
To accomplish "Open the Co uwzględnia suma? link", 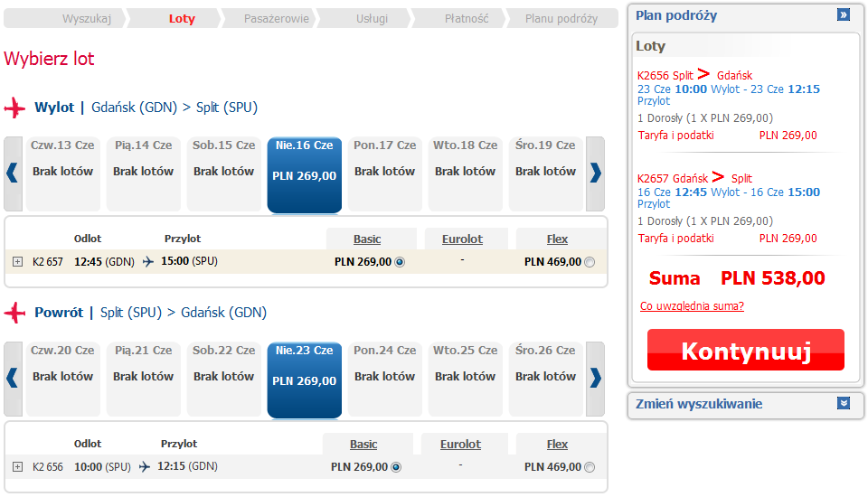I will (x=692, y=306).
